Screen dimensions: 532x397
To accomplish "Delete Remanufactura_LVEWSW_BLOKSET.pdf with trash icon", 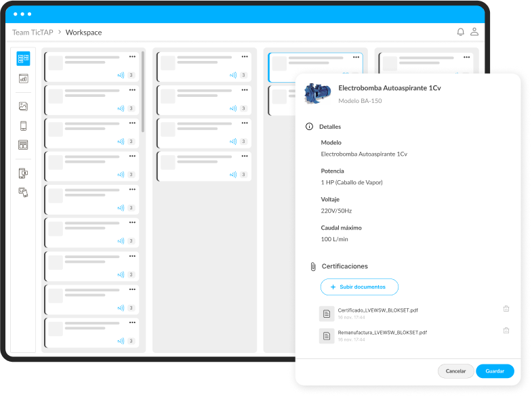I will pos(506,331).
